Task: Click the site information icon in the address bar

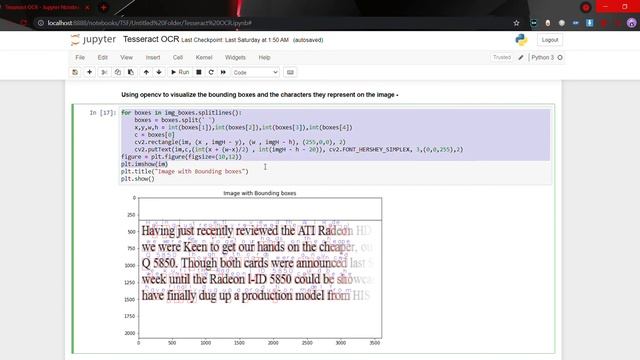Action: point(41,23)
